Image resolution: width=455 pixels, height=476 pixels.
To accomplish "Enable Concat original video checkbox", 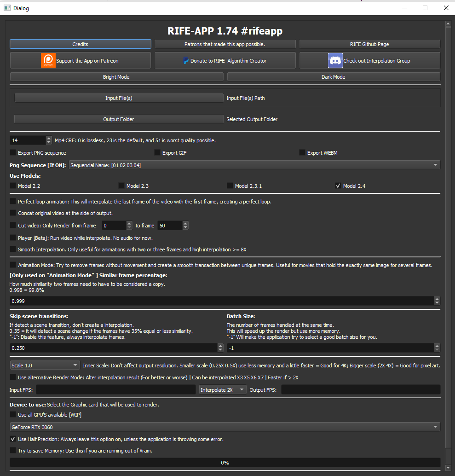I will click(13, 213).
